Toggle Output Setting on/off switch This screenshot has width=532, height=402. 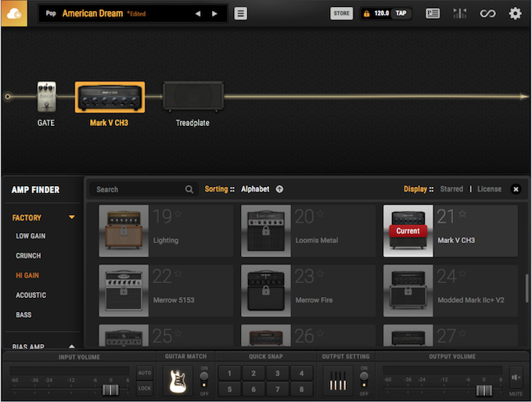364,380
